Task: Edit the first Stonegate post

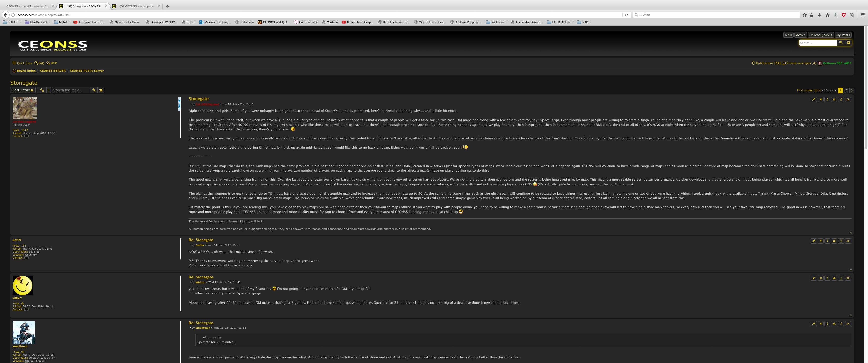Action: [813, 99]
